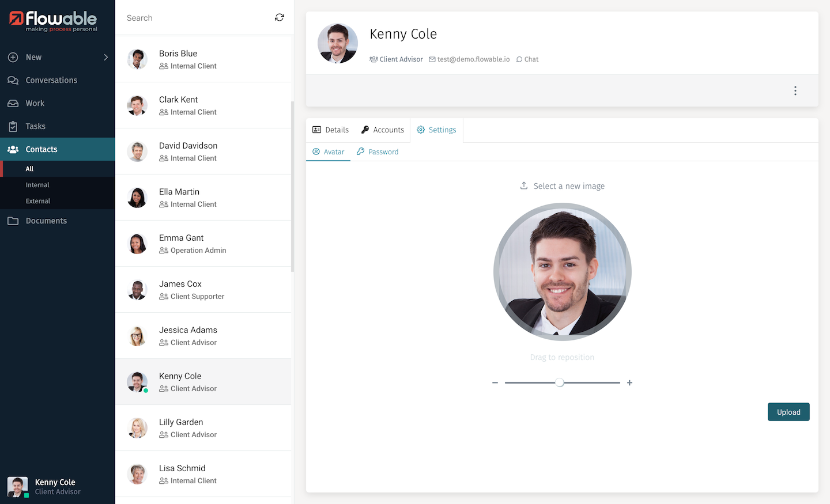Click the Select a new image upload icon
Image resolution: width=830 pixels, height=504 pixels.
coord(523,185)
